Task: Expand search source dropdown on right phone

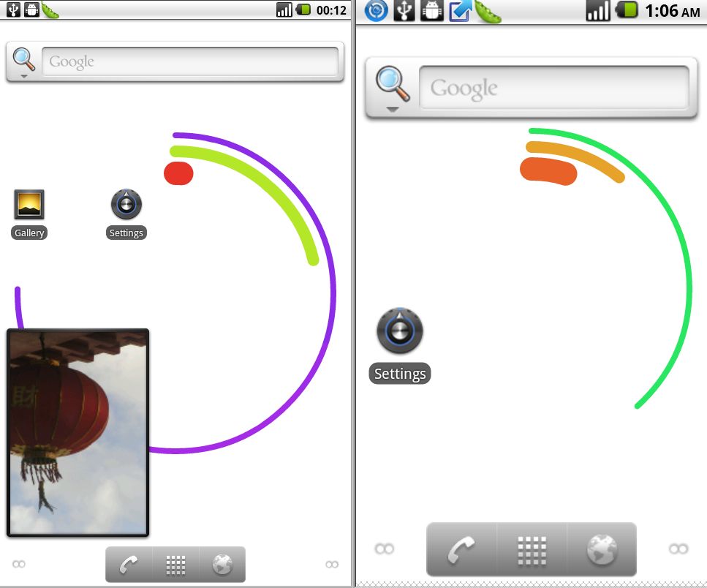Action: (393, 109)
